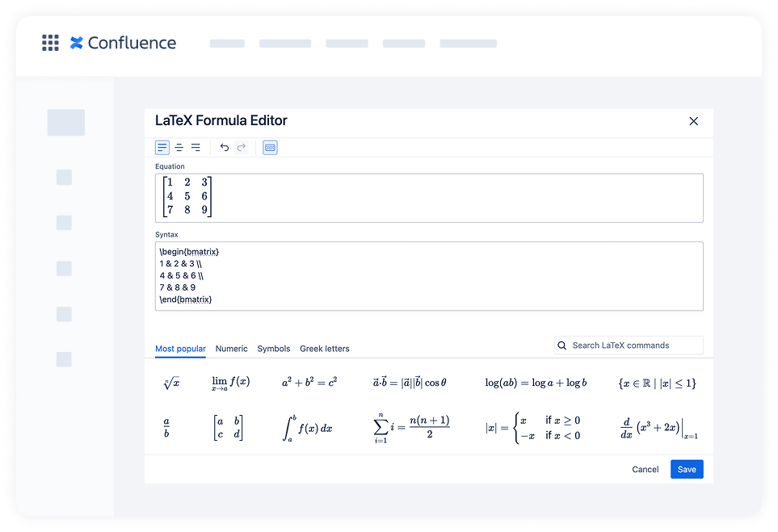Undo the last equation edit
The width and height of the screenshot is (778, 532).
click(x=224, y=147)
